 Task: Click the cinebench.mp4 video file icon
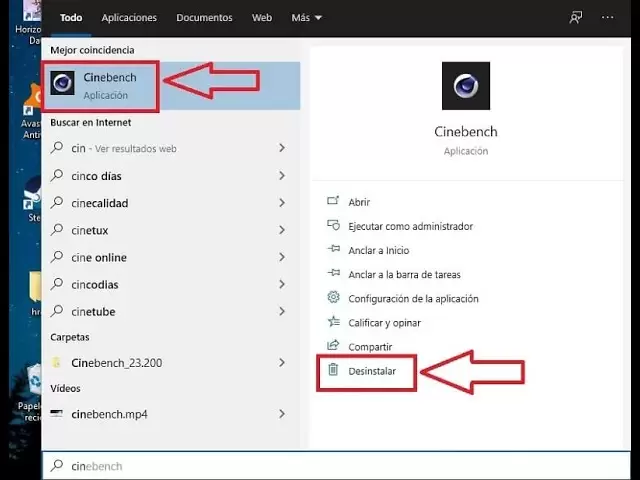(56, 414)
